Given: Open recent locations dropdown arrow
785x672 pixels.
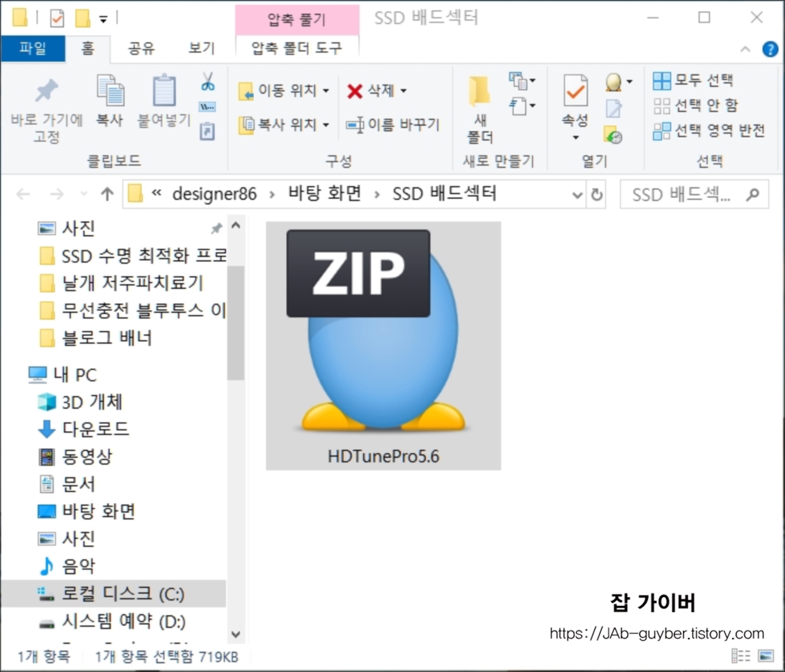Looking at the screenshot, I should [84, 194].
